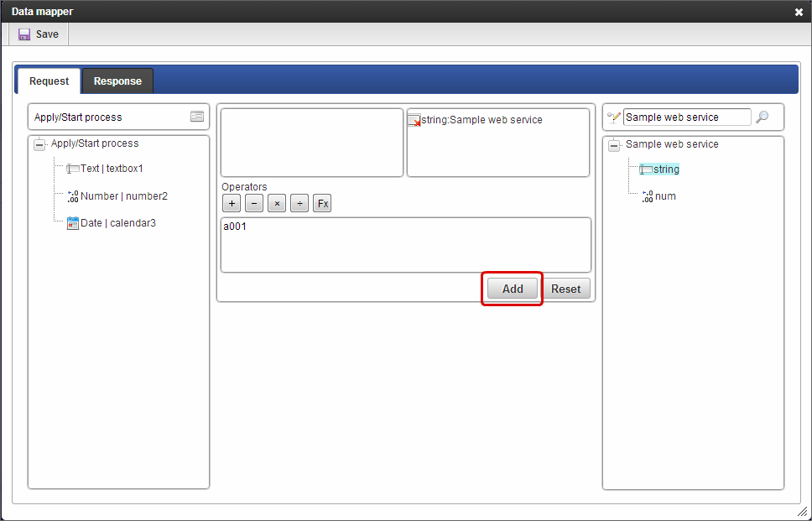Viewport: 812px width, 521px height.
Task: Insert the plus operator
Action: pyautogui.click(x=232, y=203)
